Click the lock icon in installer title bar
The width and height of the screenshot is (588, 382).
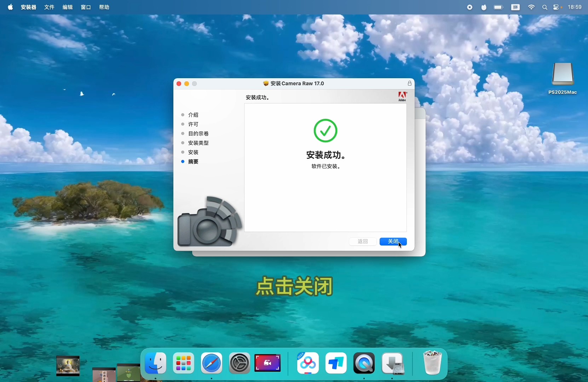click(410, 83)
